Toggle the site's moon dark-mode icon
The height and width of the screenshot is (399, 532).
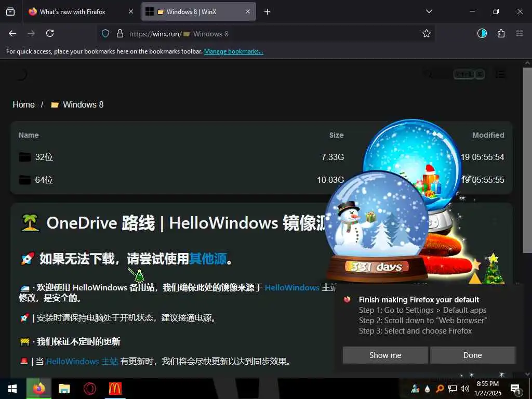coord(21,74)
